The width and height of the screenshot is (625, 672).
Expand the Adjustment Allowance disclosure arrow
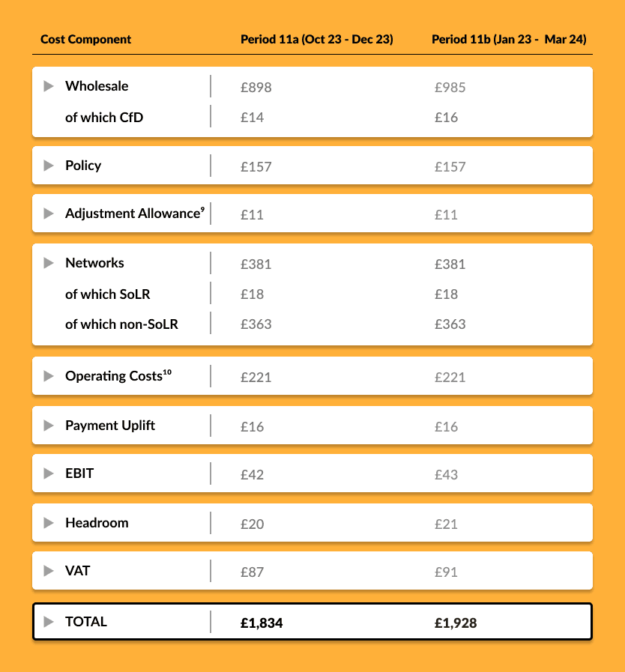[x=49, y=214]
